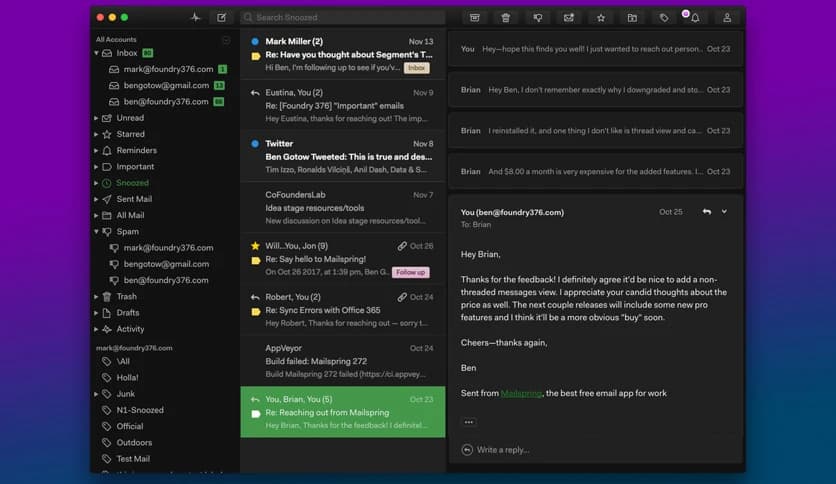This screenshot has width=836, height=484.
Task: Click the yellow important marker on Mark Miller thread
Action: click(256, 56)
